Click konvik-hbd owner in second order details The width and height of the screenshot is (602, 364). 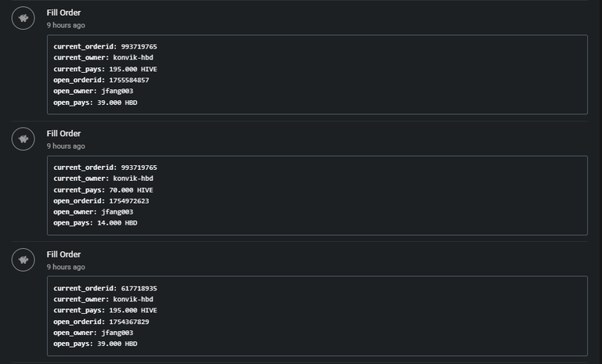(x=132, y=178)
